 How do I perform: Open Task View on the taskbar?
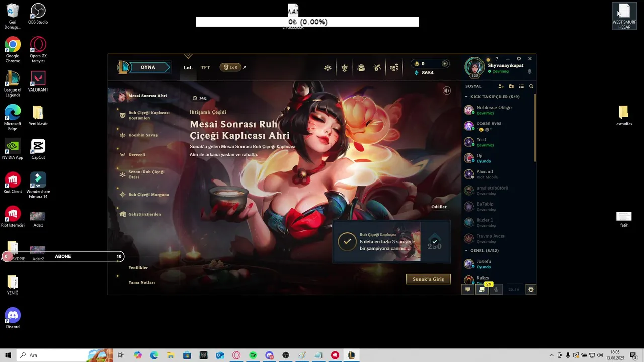[121, 355]
